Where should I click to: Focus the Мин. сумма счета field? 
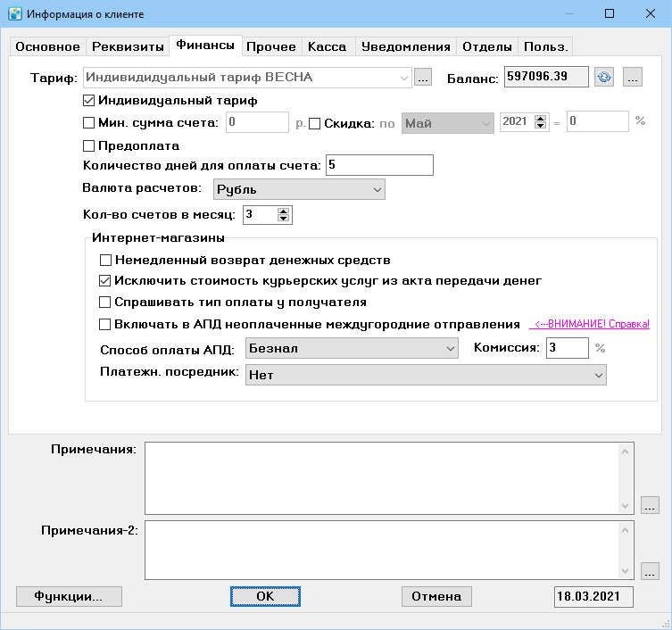257,122
